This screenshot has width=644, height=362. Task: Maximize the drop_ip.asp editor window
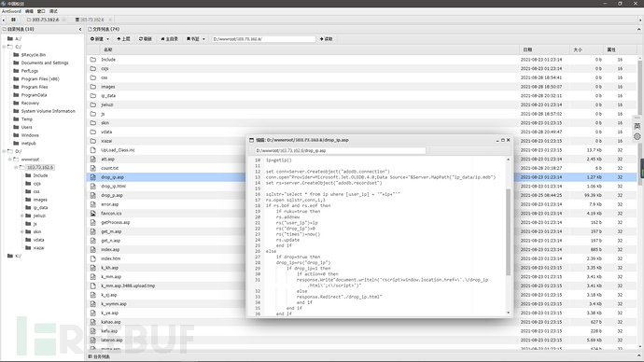pos(503,140)
